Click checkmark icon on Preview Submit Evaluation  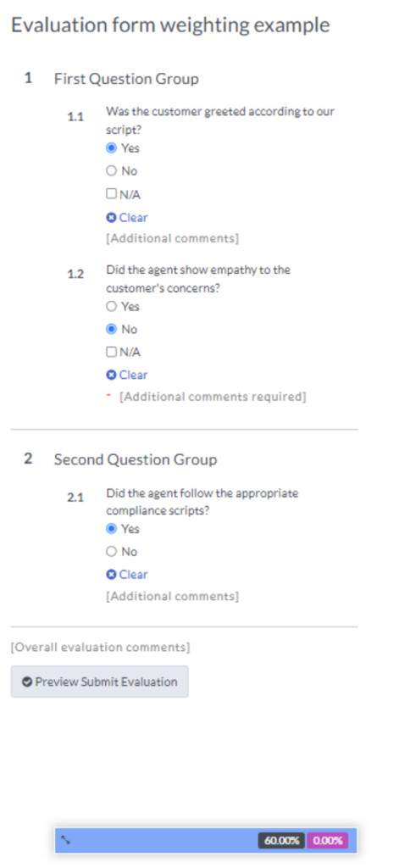[26, 682]
